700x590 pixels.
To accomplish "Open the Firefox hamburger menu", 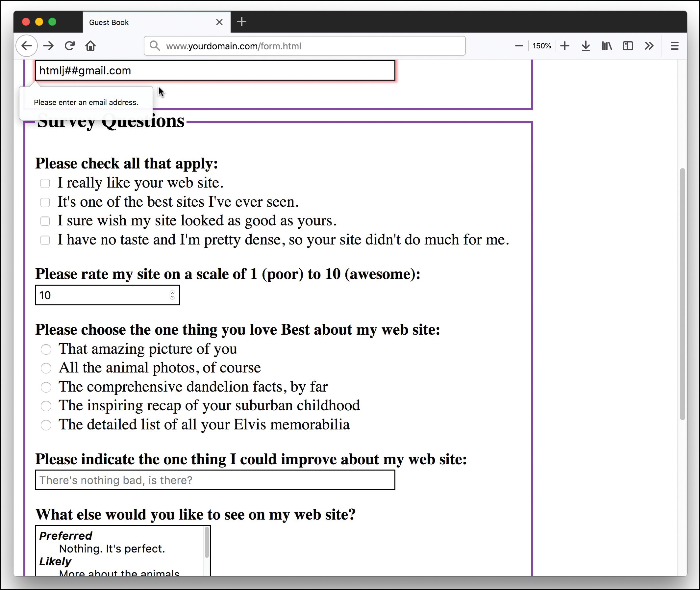I will [x=674, y=46].
